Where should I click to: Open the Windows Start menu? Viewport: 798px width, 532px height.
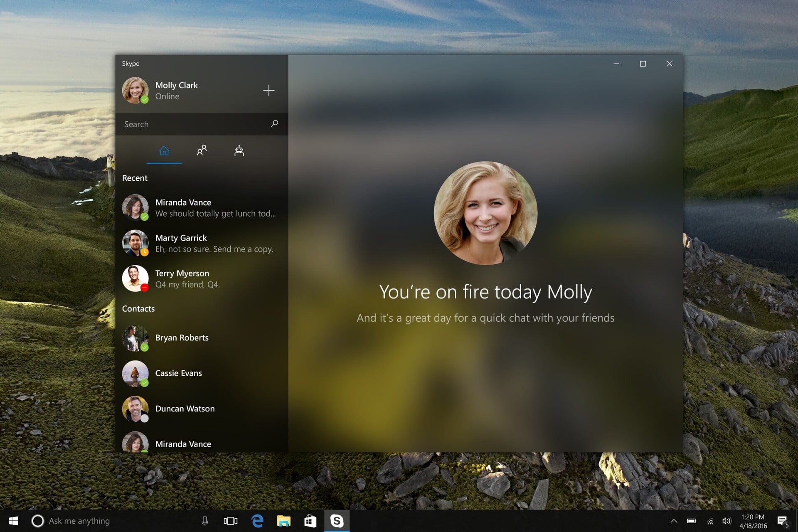[13, 521]
